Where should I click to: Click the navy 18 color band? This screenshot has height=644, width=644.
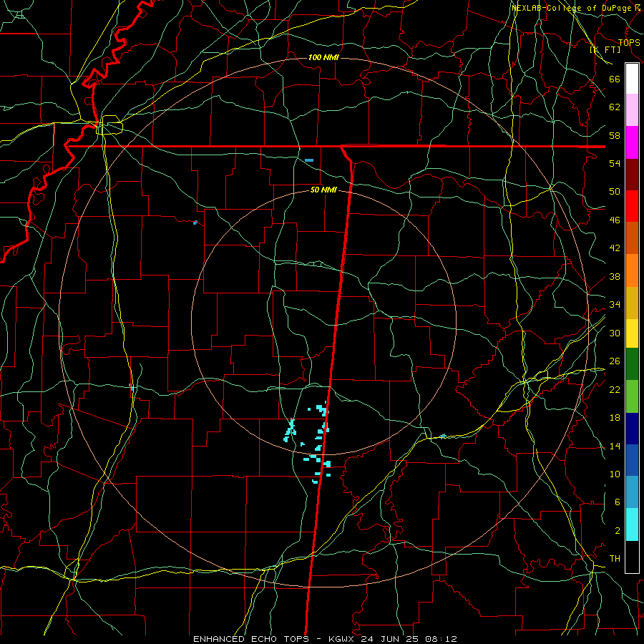[632, 429]
